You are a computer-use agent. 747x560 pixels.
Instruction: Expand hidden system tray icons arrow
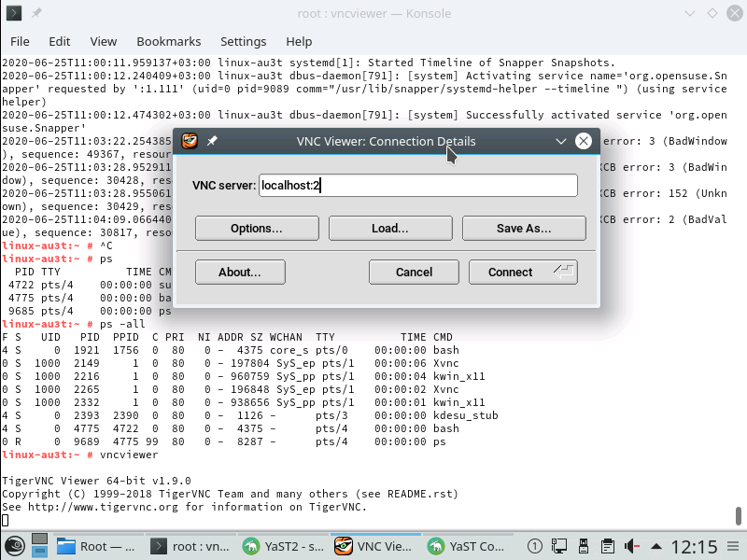(656, 546)
